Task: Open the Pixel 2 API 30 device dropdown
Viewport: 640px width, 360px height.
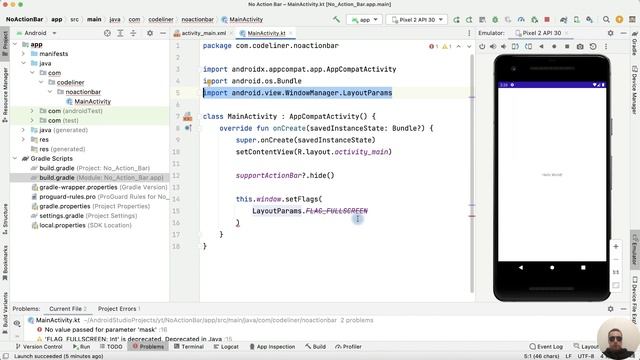Action: point(417,20)
